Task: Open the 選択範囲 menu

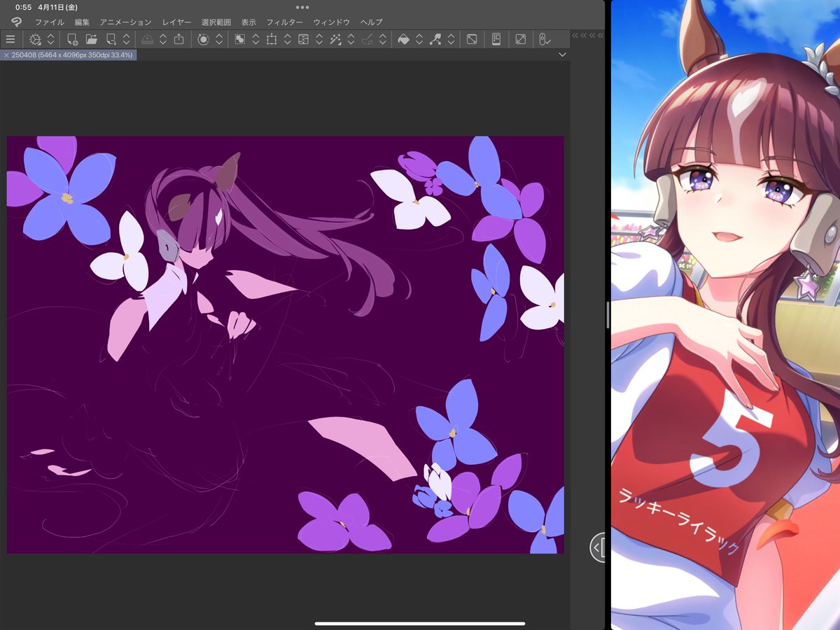Action: click(216, 22)
